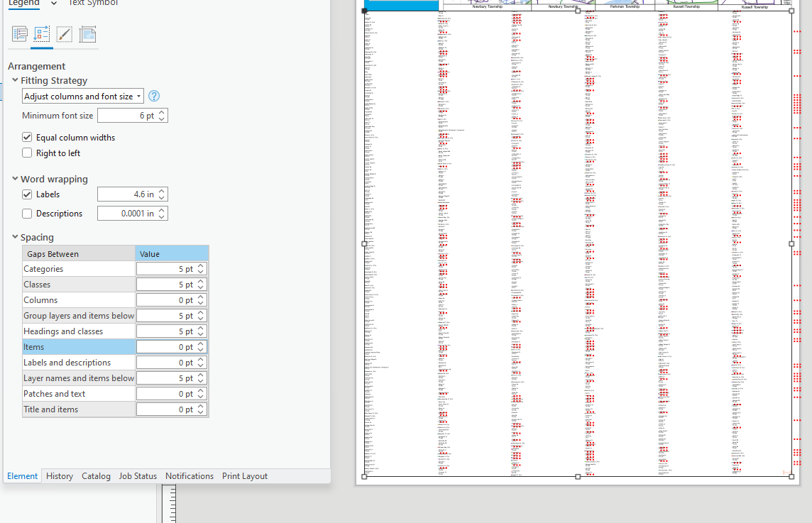Click the Display paintbrush icon
The height and width of the screenshot is (523, 812).
(x=65, y=33)
